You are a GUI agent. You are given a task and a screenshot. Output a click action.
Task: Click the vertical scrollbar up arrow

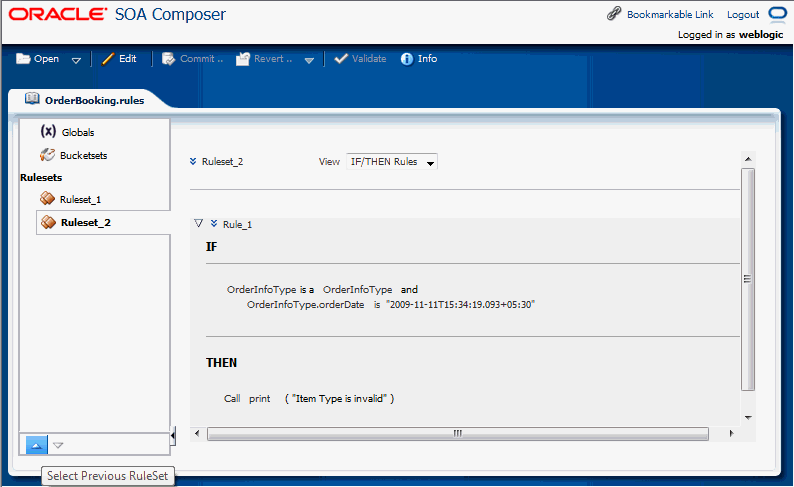point(748,159)
